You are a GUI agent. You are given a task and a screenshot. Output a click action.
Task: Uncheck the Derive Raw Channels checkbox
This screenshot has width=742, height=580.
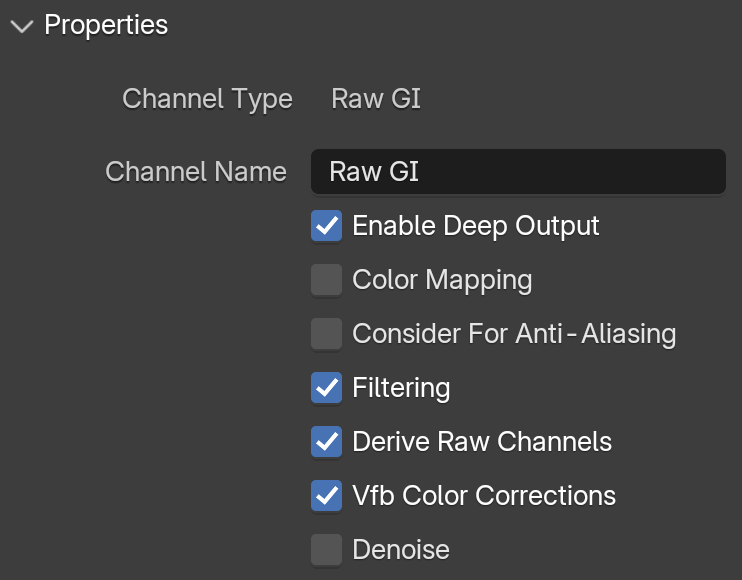point(327,441)
